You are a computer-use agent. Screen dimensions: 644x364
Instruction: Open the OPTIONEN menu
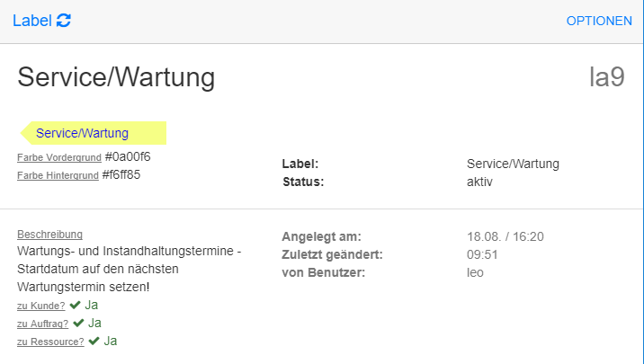coord(599,21)
